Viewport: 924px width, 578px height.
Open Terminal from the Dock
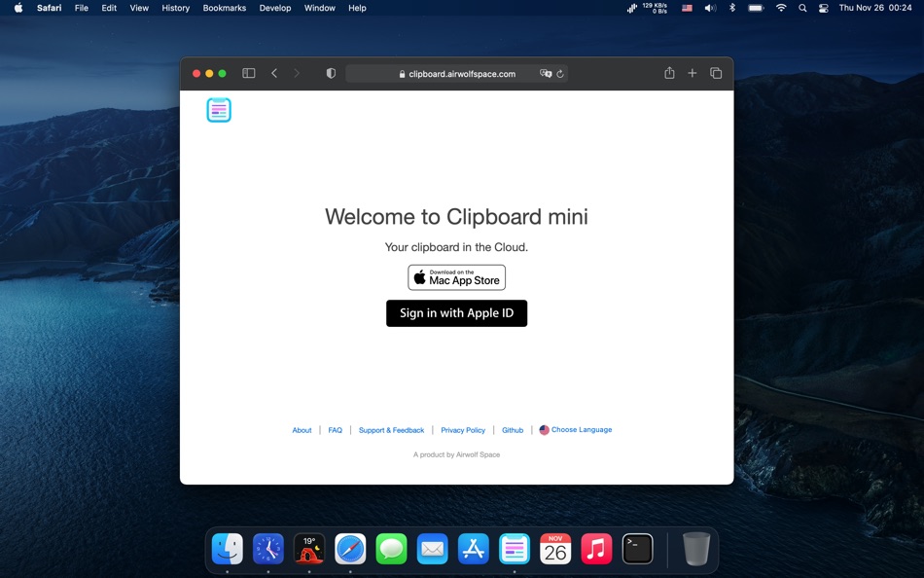tap(638, 549)
